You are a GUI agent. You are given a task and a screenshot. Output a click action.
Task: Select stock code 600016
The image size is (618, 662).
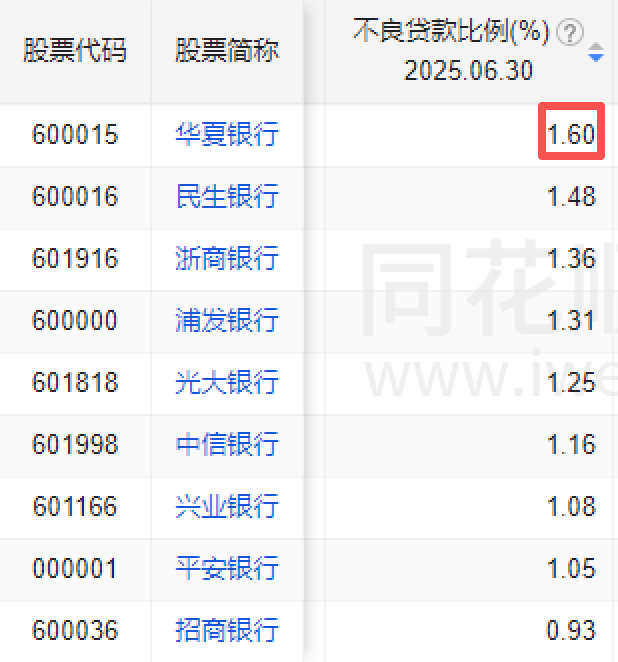pos(75,196)
